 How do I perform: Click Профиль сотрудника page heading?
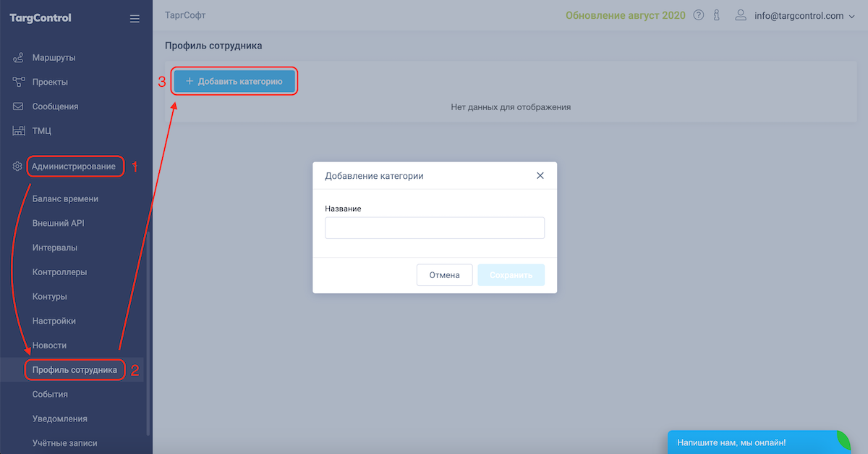[213, 46]
